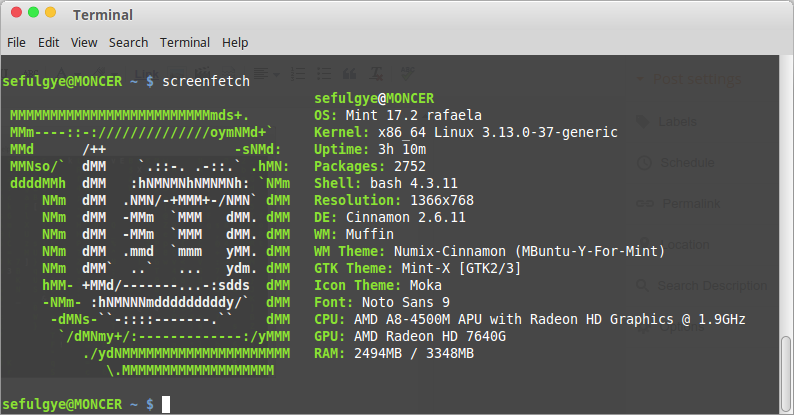
Task: Click the red close window button
Action: click(16, 13)
